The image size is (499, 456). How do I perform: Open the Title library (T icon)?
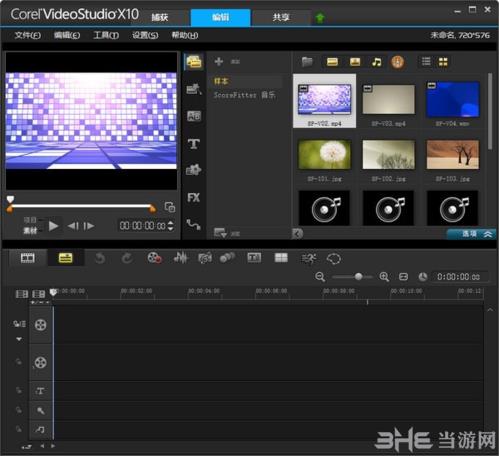(x=194, y=144)
